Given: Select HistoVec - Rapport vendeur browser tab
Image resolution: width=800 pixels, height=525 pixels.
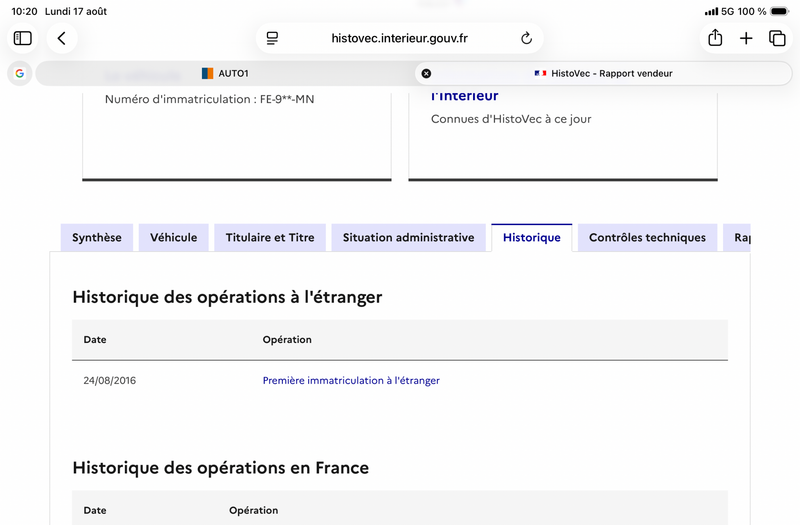Looking at the screenshot, I should pos(603,73).
